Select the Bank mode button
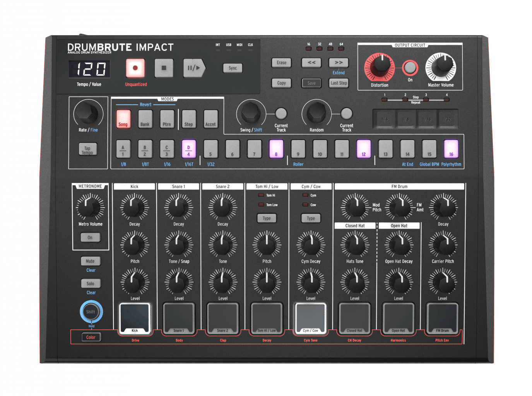532x396 pixels. pos(145,119)
